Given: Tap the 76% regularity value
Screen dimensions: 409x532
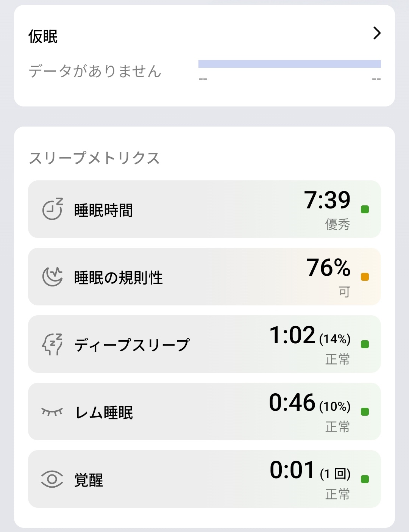Looking at the screenshot, I should pos(328,268).
